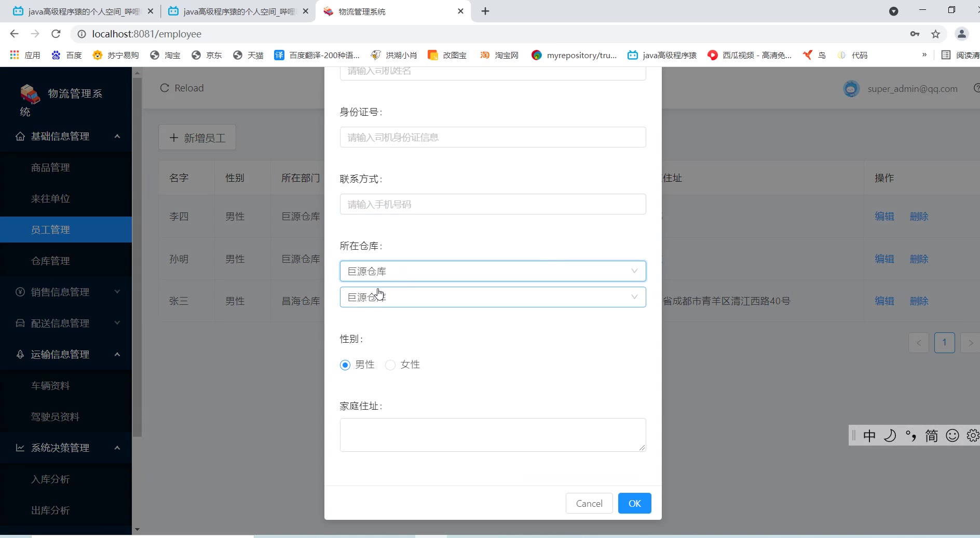Open the 京东 bookmark
This screenshot has width=980, height=538.
click(207, 55)
